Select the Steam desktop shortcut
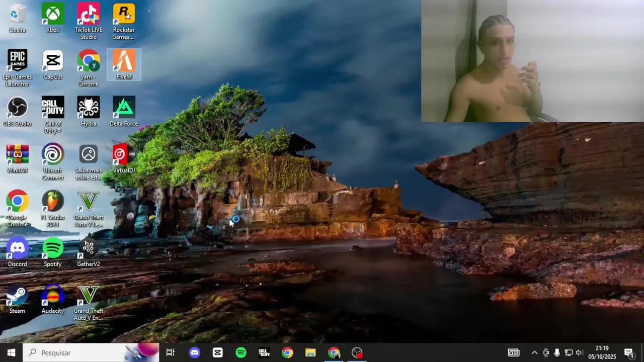 pos(17,299)
